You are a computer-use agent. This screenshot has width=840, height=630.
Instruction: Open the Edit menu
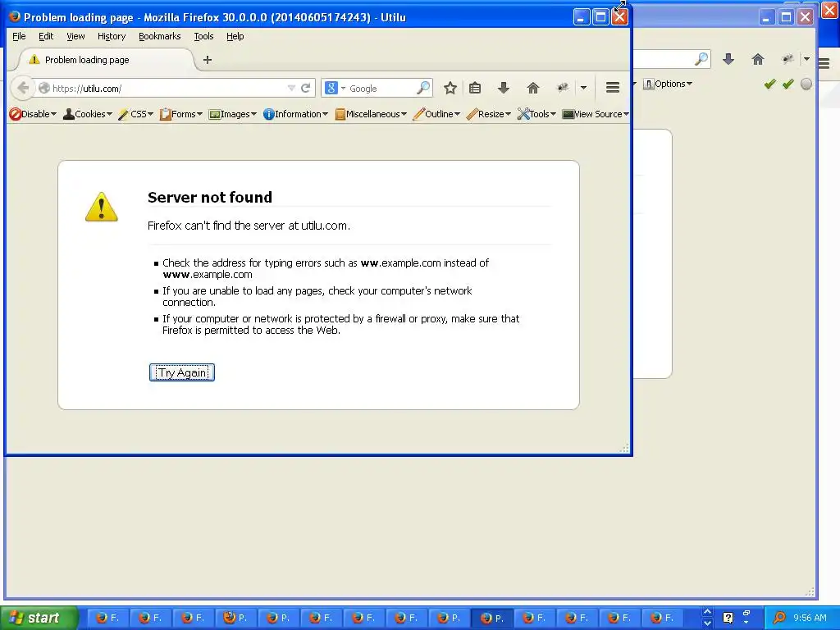tap(46, 36)
